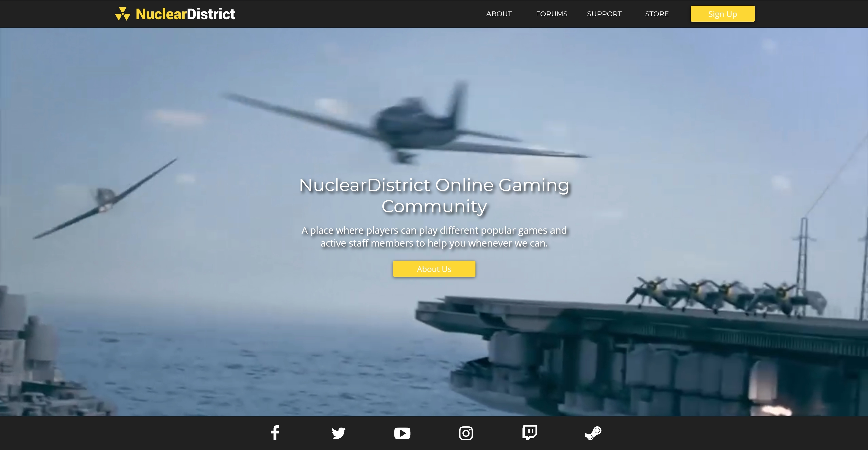Open the SUPPORT page
868x450 pixels.
(x=604, y=14)
